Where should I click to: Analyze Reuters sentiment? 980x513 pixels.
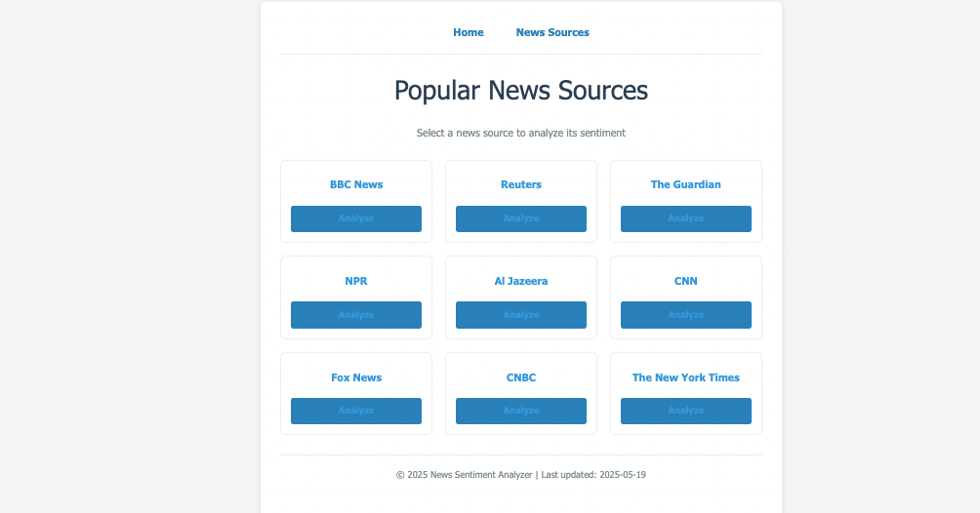pos(521,218)
